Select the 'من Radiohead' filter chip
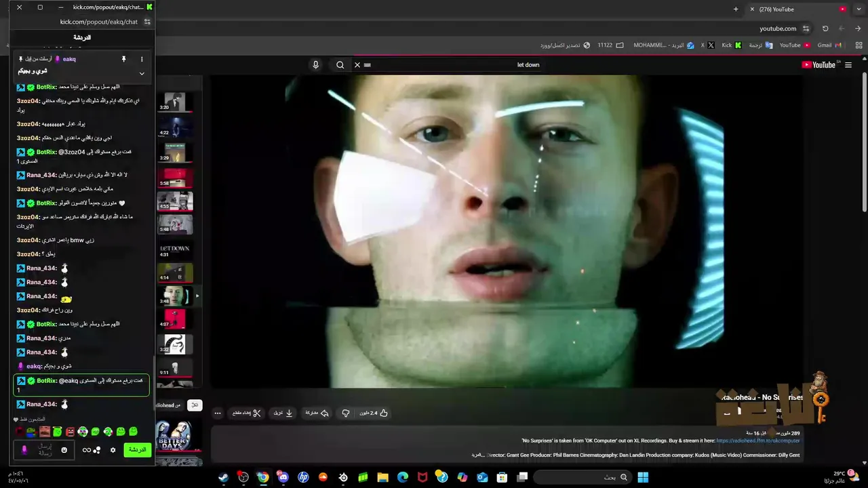The image size is (868, 488). click(169, 405)
